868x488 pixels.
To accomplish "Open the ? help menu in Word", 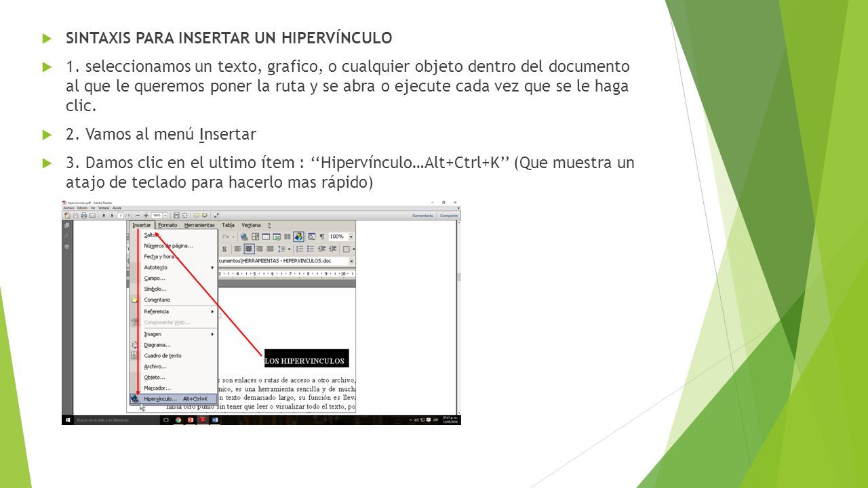I will (269, 225).
